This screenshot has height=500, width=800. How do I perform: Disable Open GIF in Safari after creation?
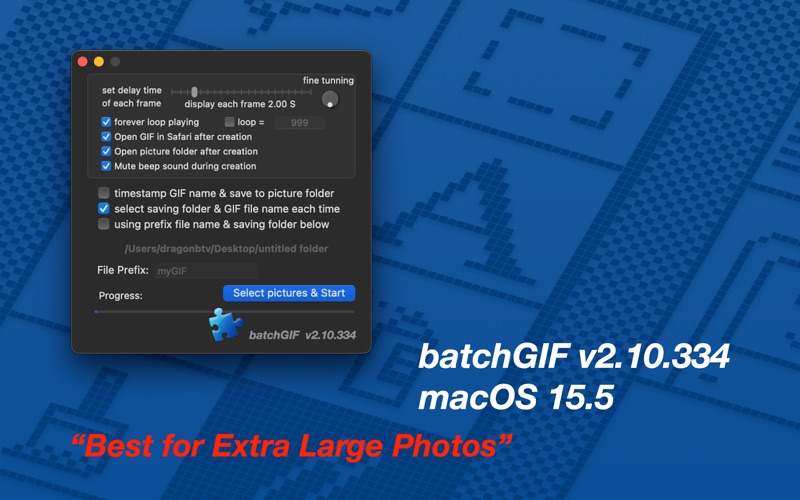tap(106, 137)
